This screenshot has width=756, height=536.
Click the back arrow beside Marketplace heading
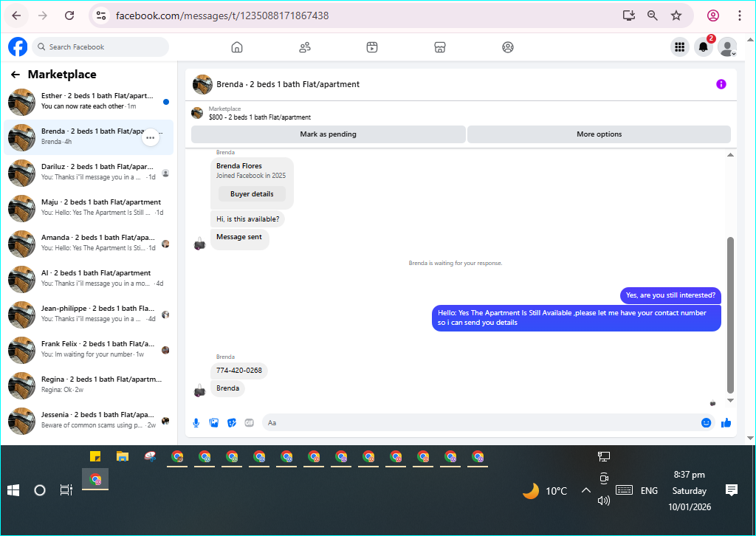pyautogui.click(x=16, y=75)
